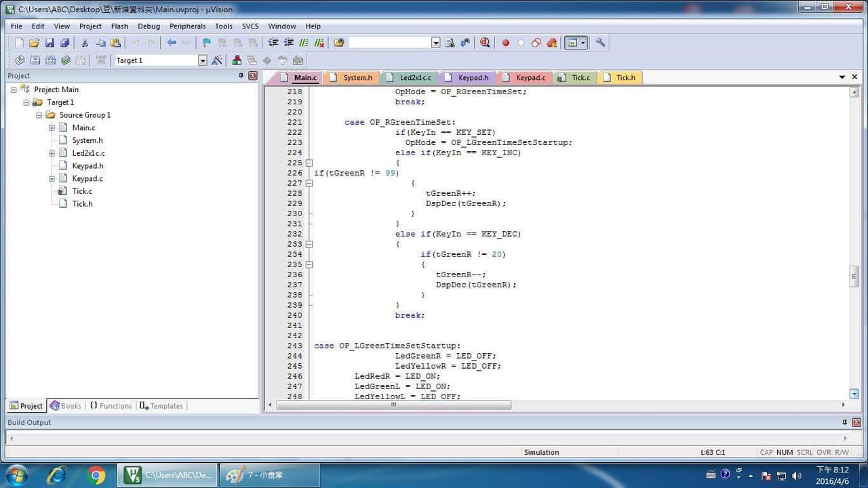Click the Manage Project Items icon
This screenshot has width=868, height=488.
coord(237,60)
